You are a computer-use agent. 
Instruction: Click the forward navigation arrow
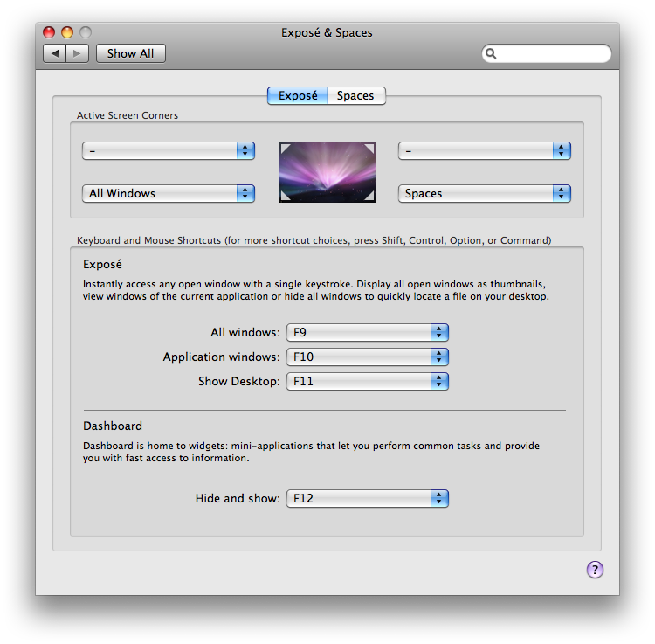point(77,53)
